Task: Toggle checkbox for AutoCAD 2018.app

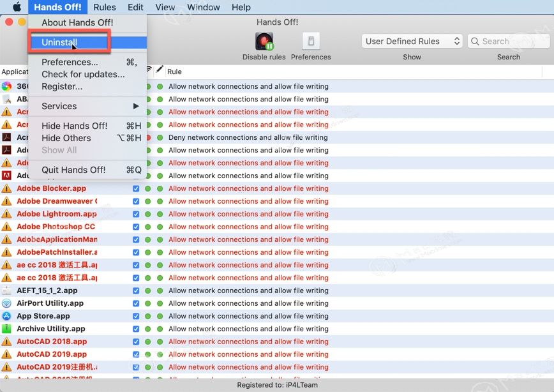Action: tap(136, 342)
